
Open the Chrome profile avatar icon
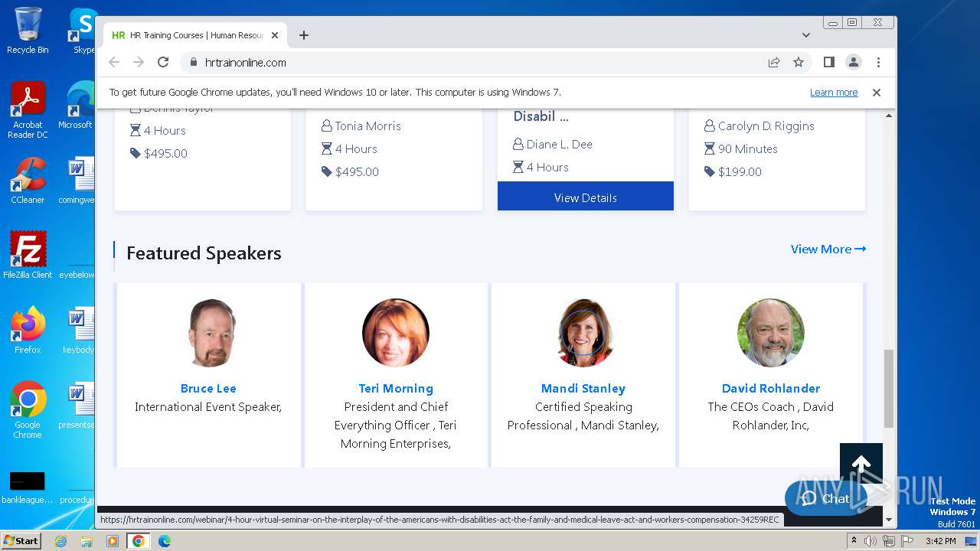pyautogui.click(x=853, y=63)
